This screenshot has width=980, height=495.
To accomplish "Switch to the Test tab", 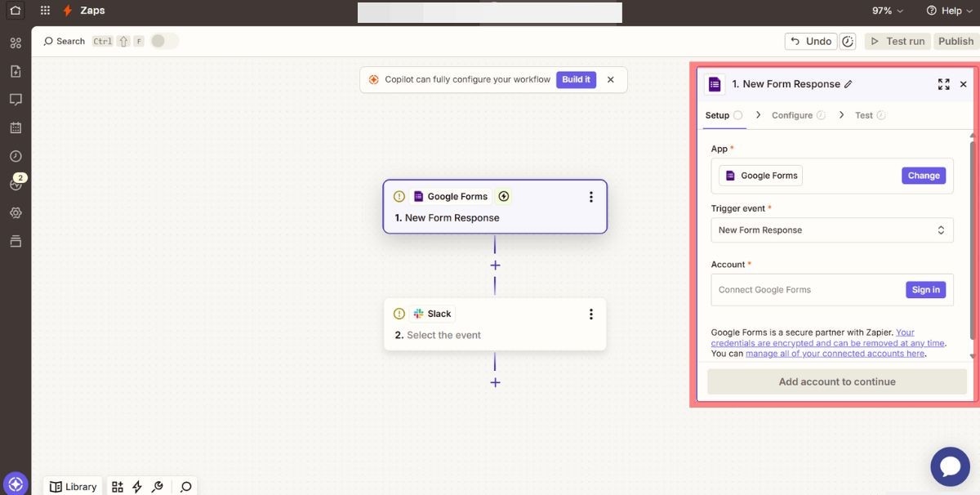I will (863, 115).
